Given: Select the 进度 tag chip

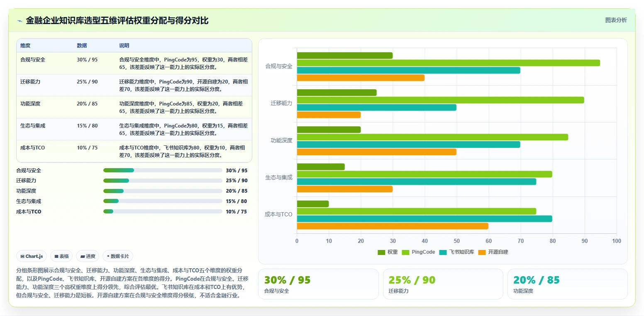Looking at the screenshot, I should point(88,256).
